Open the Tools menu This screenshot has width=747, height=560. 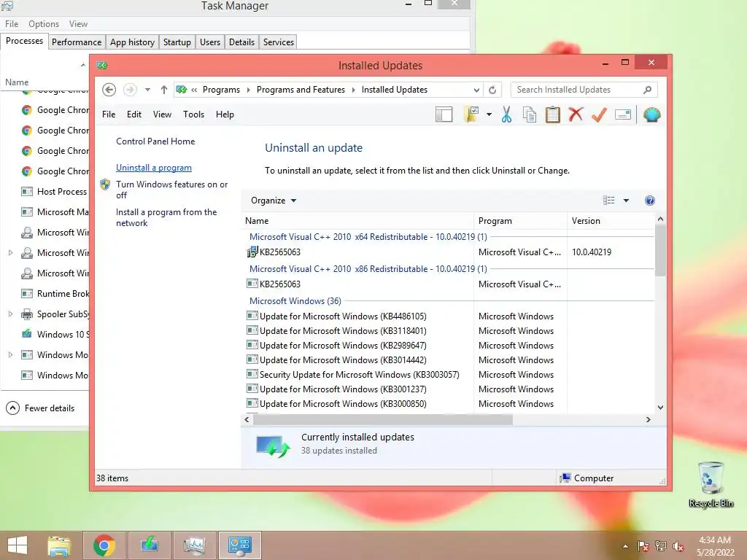193,114
